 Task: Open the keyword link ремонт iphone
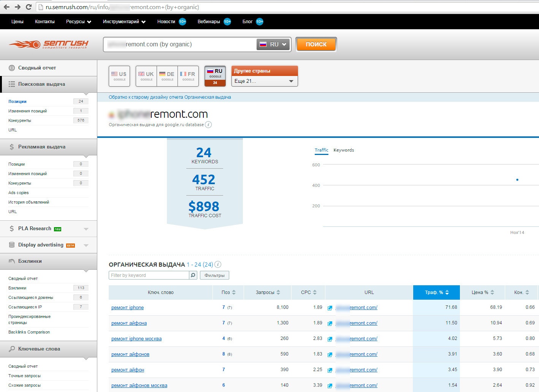tap(127, 308)
